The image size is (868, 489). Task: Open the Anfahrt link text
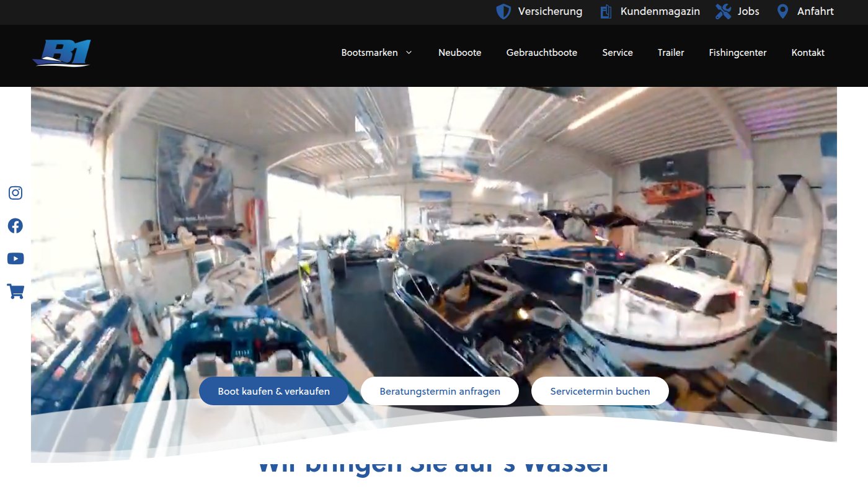(815, 11)
